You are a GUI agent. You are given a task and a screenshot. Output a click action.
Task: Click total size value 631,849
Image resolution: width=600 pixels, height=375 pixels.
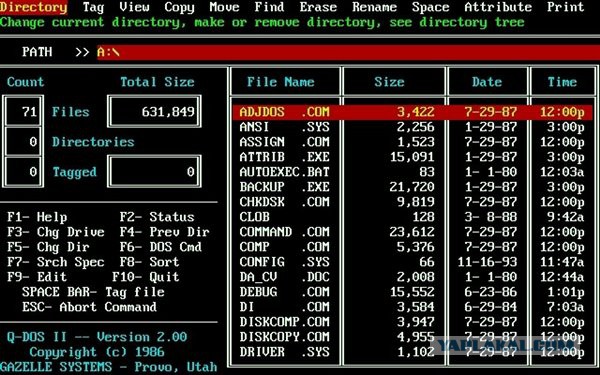click(x=168, y=112)
